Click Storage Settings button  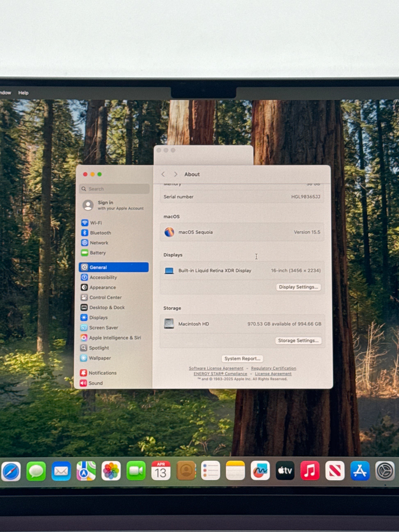click(x=298, y=340)
